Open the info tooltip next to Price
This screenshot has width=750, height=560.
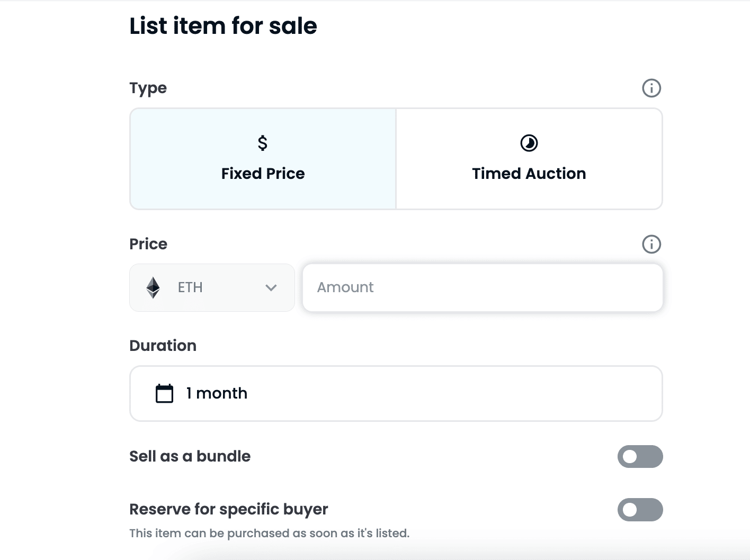[651, 244]
